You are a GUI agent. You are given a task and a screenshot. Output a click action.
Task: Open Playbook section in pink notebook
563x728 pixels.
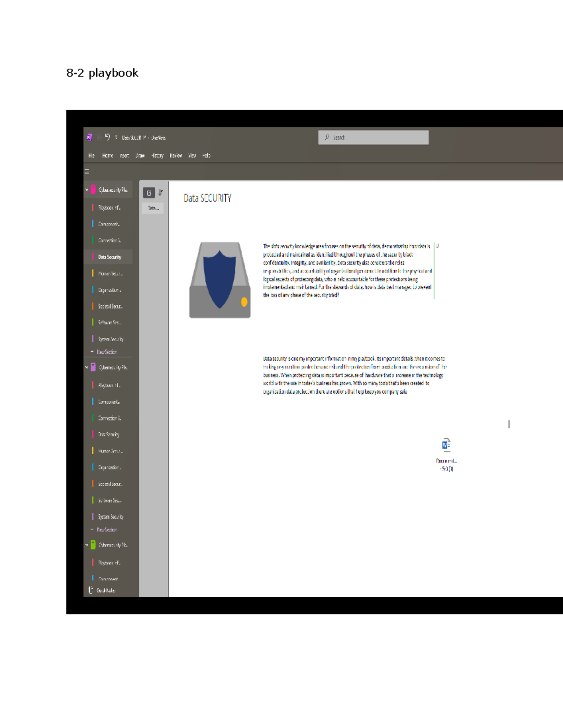click(109, 208)
